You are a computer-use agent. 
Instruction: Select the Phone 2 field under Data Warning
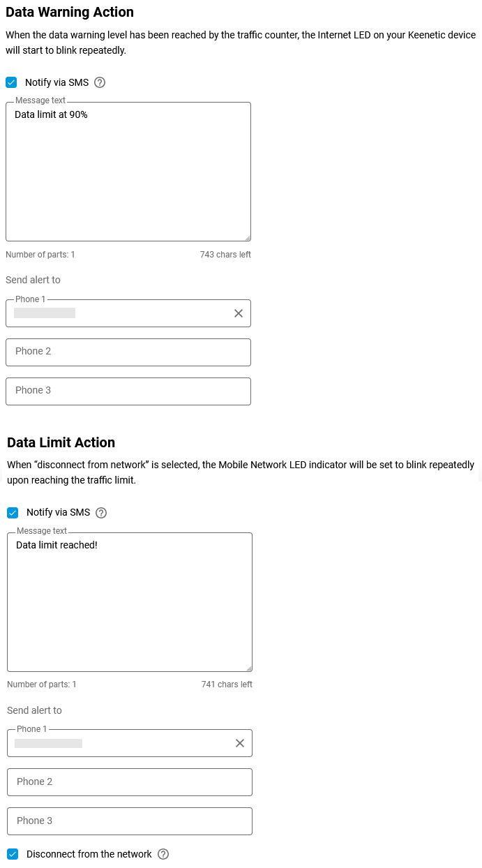pyautogui.click(x=128, y=352)
